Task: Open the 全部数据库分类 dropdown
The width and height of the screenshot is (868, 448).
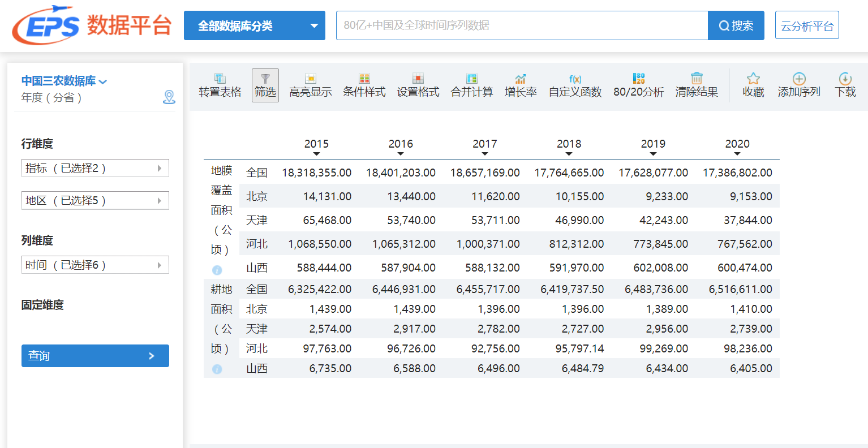Action: pos(255,25)
